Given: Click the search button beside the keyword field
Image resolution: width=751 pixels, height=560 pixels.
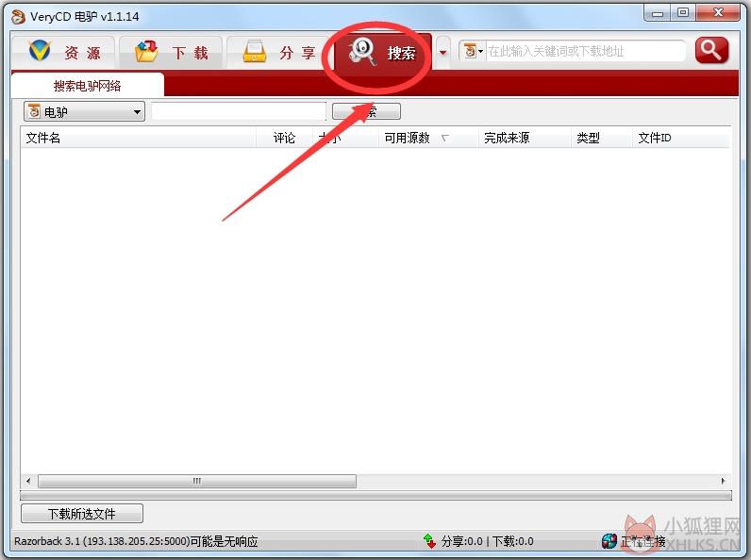Looking at the screenshot, I should [x=366, y=111].
